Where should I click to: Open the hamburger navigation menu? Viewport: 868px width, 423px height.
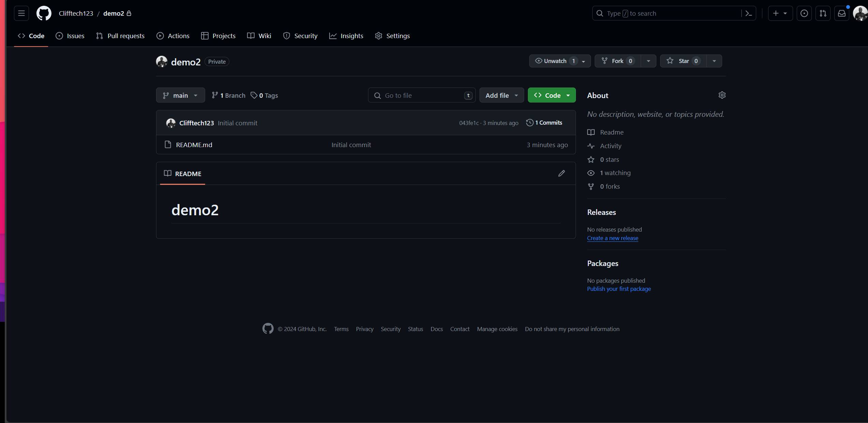pyautogui.click(x=21, y=13)
